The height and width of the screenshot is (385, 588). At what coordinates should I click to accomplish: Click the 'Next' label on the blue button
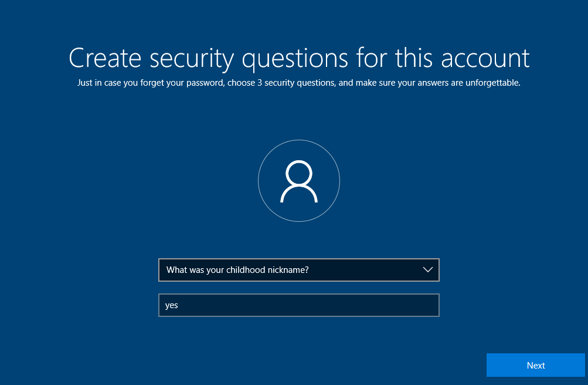pyautogui.click(x=535, y=366)
